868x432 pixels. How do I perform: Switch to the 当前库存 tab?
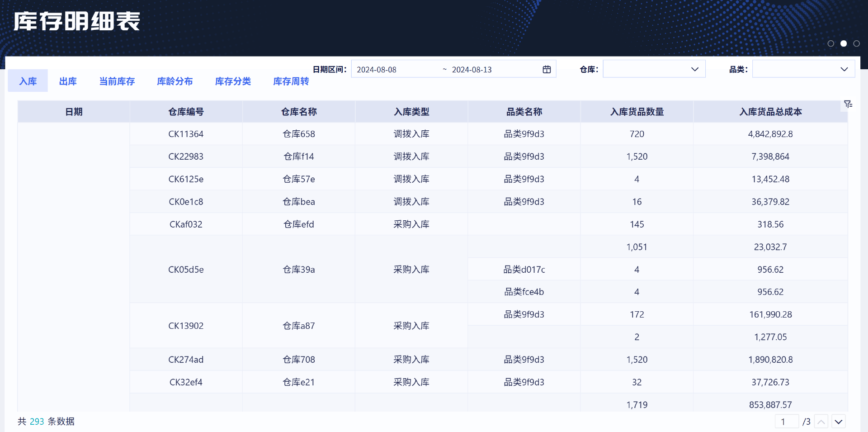click(x=117, y=81)
